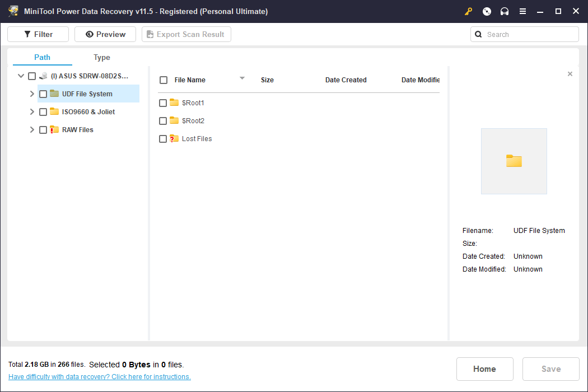The image size is (588, 392).
Task: Minimize the MiniTool window
Action: pos(540,12)
